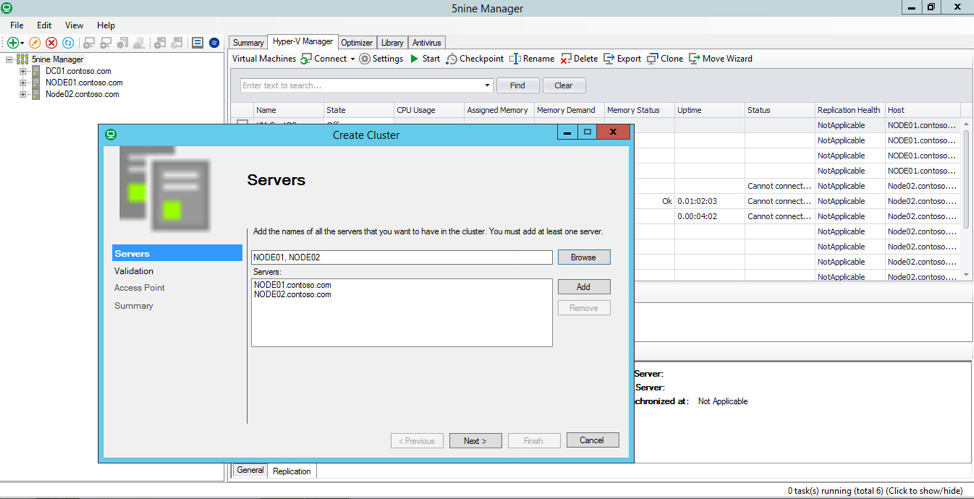Click Next in Create Cluster wizard
The width and height of the screenshot is (974, 499).
point(475,440)
